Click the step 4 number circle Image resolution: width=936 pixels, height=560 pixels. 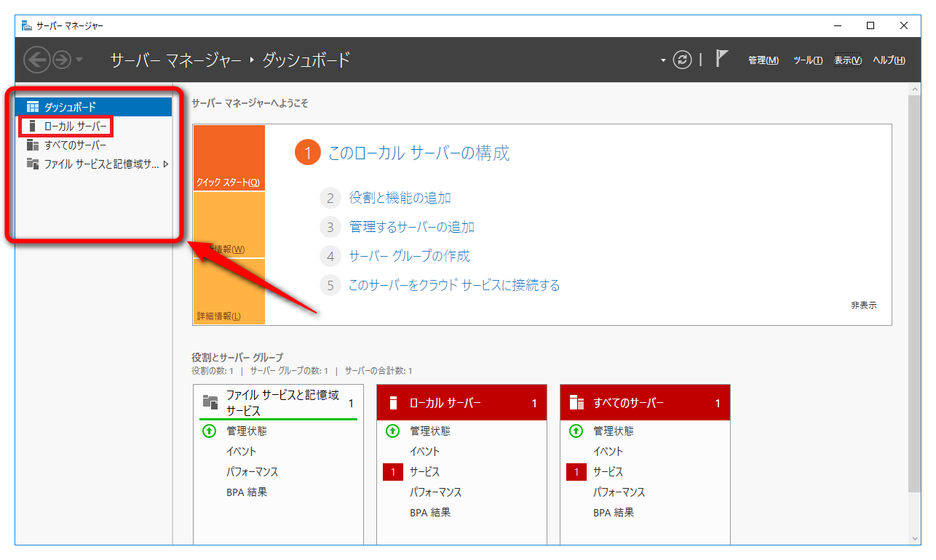(330, 256)
